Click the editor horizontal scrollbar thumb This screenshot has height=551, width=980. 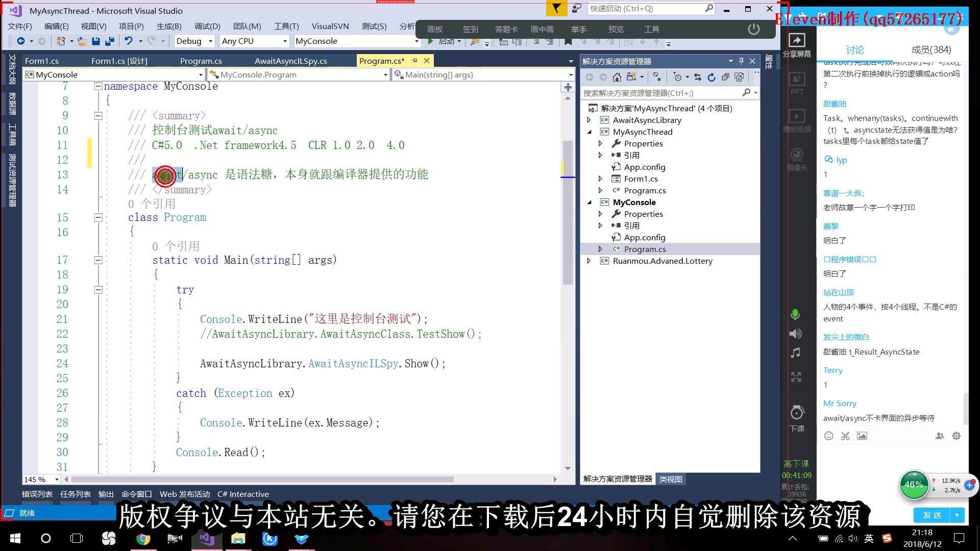[x=262, y=480]
